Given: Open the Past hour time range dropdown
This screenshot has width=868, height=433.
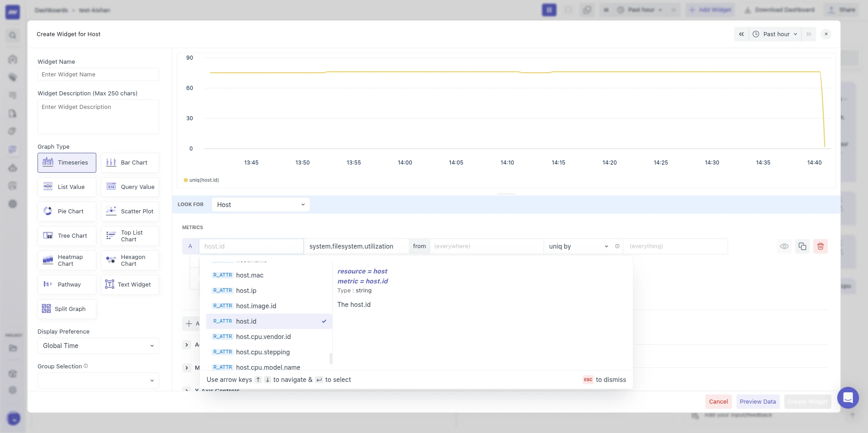Looking at the screenshot, I should (775, 34).
